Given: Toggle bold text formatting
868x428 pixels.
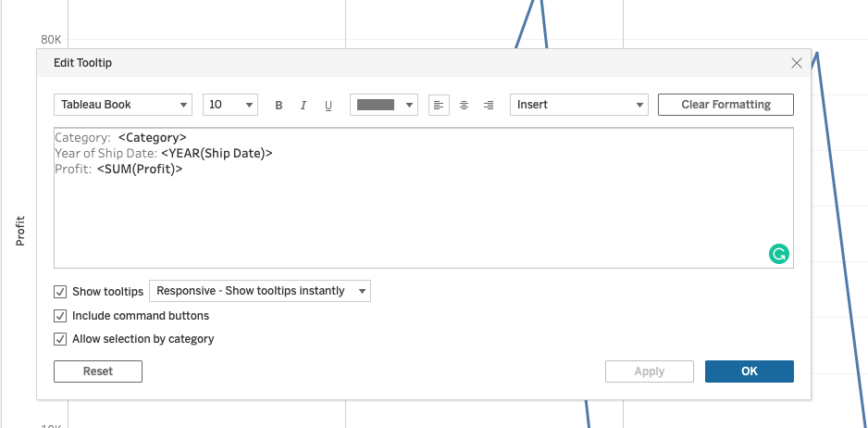Looking at the screenshot, I should coord(279,105).
